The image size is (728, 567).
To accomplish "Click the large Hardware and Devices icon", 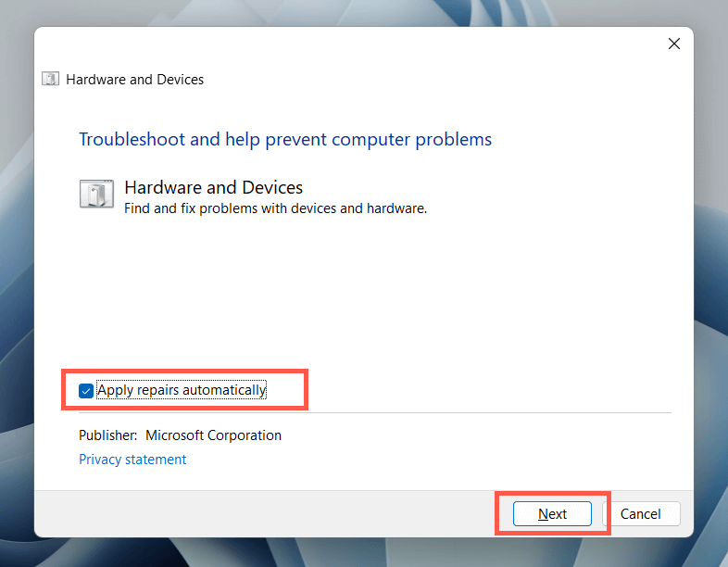I will coord(96,195).
